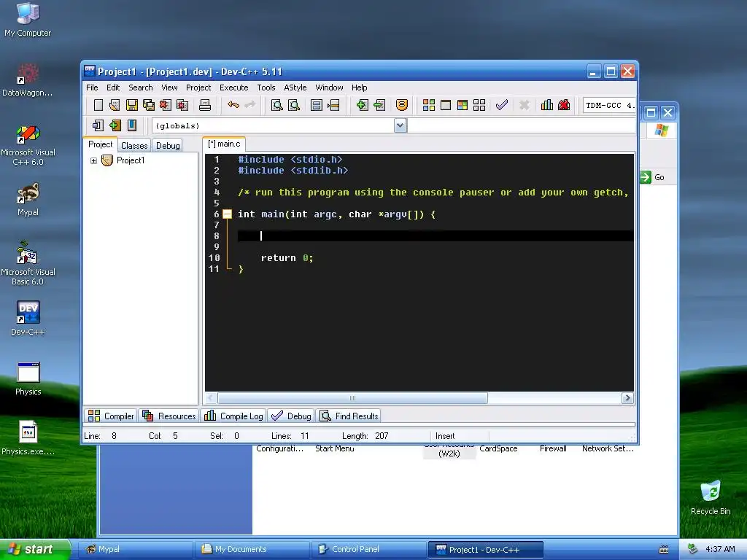Open the Project menu
Screen dimensions: 747x560
pyautogui.click(x=198, y=87)
